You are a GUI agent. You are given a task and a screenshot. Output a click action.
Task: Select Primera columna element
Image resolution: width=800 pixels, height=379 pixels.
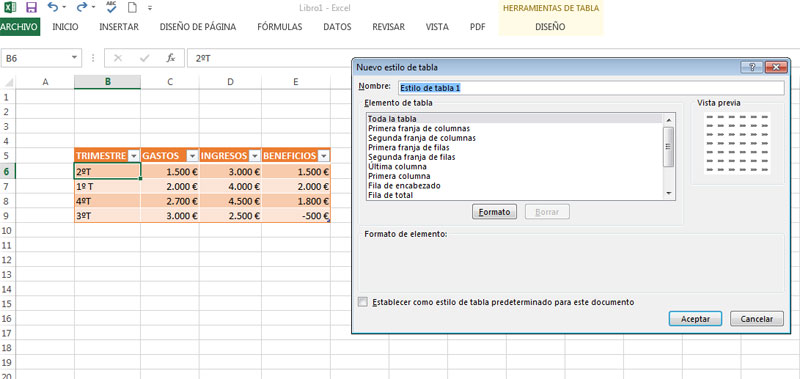pyautogui.click(x=515, y=176)
